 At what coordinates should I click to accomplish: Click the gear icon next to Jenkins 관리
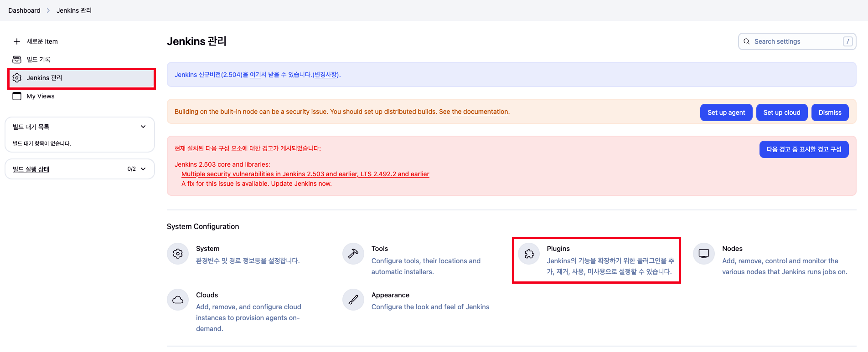click(17, 78)
